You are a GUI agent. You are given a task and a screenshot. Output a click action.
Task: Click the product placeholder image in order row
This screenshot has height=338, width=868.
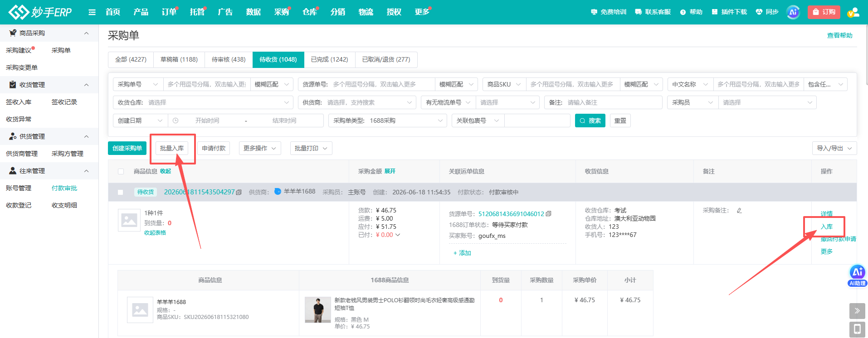[129, 220]
